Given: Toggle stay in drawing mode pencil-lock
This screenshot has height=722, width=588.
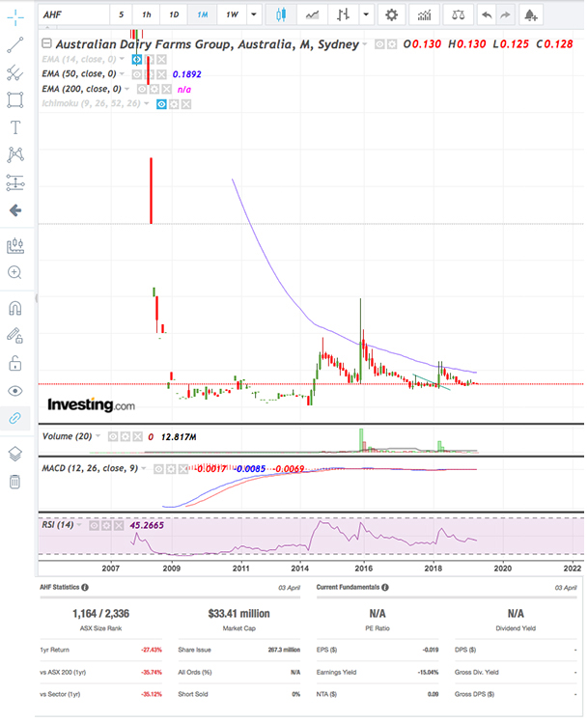Looking at the screenshot, I should pyautogui.click(x=15, y=336).
